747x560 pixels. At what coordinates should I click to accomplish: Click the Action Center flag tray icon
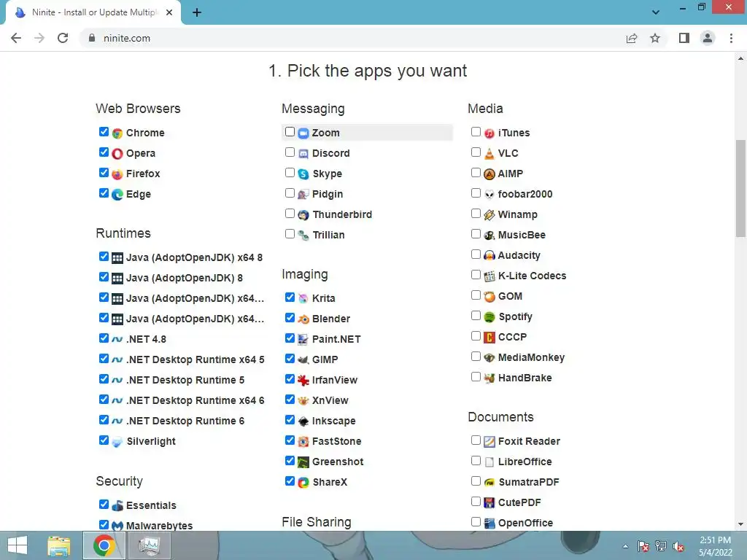coord(643,547)
